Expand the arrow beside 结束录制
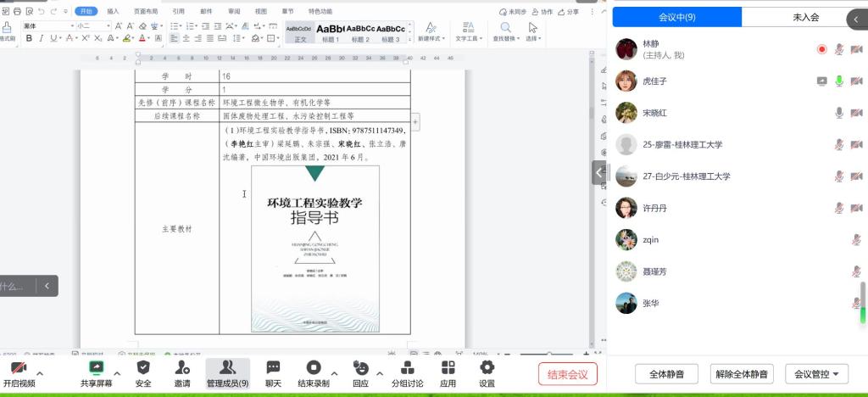 (333, 373)
